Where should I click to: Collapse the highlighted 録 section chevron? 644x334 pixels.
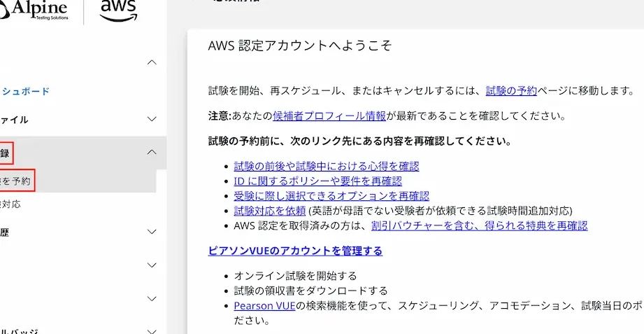click(x=152, y=152)
